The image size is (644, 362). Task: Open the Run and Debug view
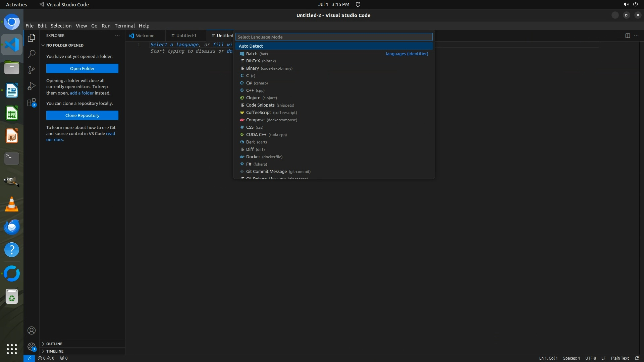pos(32,86)
